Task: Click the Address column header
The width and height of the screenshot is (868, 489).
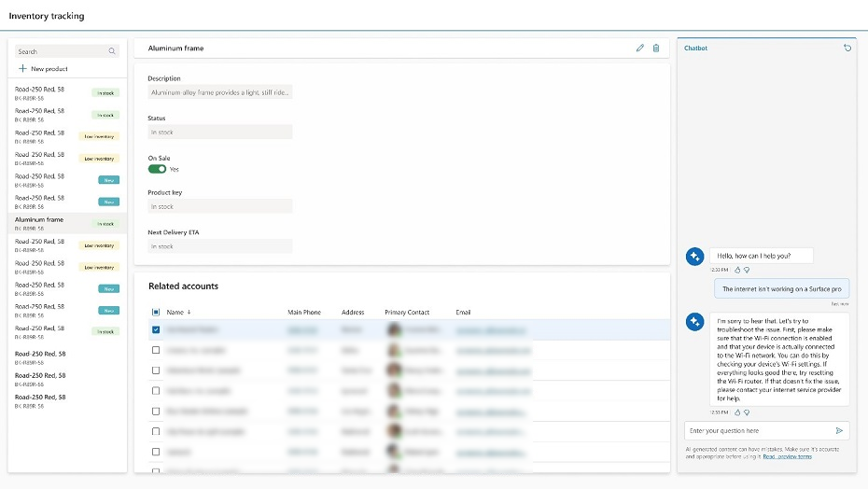Action: click(x=353, y=313)
